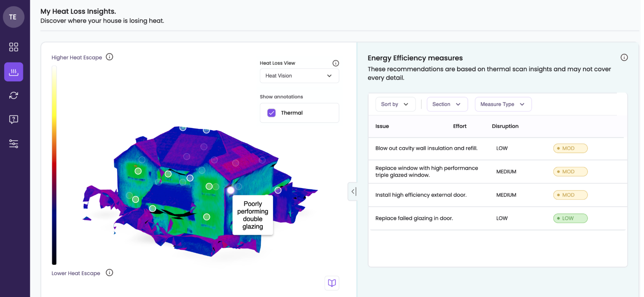Viewport: 644px width, 297px height.
Task: Open the legend book icon below the 3D model
Action: pos(332,283)
